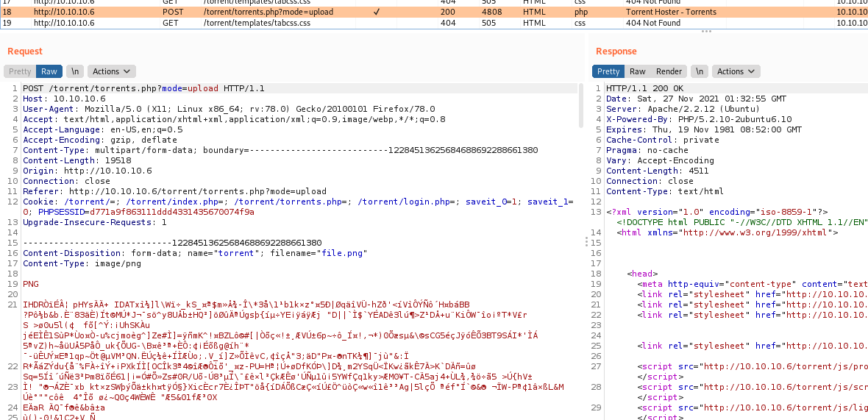Click the Origin header line
This screenshot has width=868, height=420.
[x=88, y=171]
